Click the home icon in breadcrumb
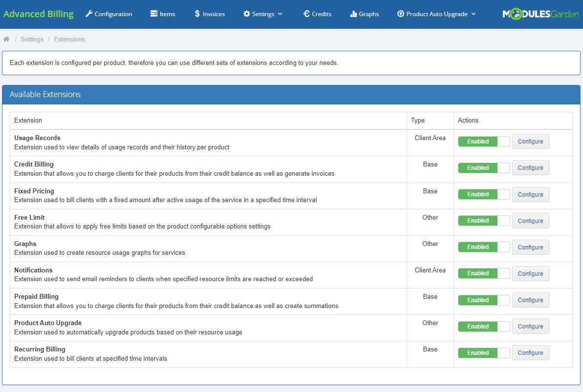The height and width of the screenshot is (392, 583). coord(6,39)
